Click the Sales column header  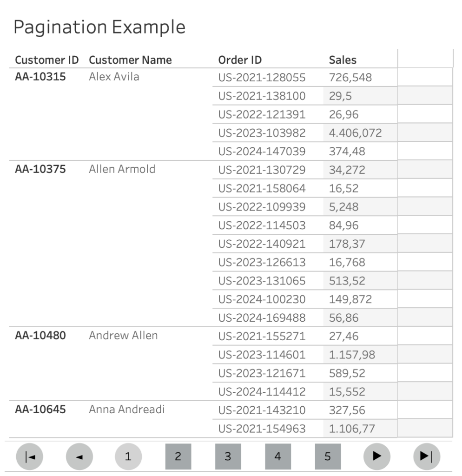343,60
